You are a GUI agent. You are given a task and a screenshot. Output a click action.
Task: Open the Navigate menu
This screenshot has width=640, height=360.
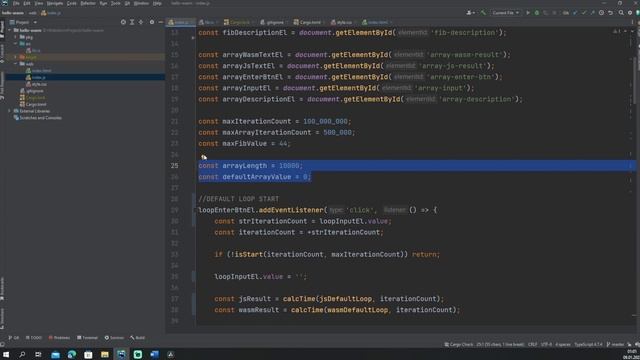(x=55, y=3)
